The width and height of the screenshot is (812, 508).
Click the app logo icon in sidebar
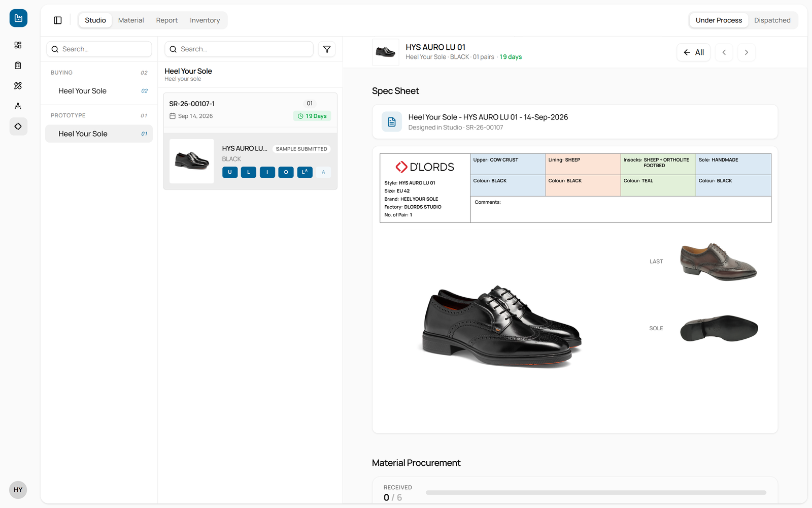click(x=18, y=18)
